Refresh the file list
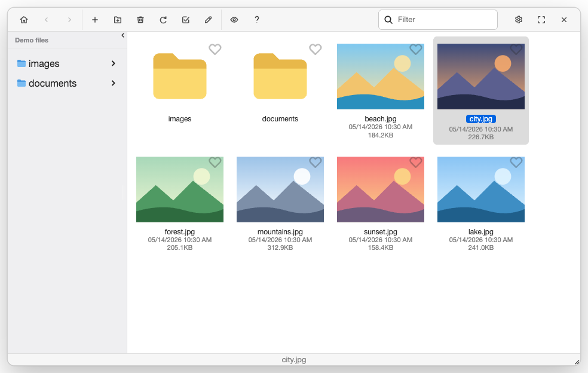This screenshot has width=588, height=373. click(x=163, y=20)
